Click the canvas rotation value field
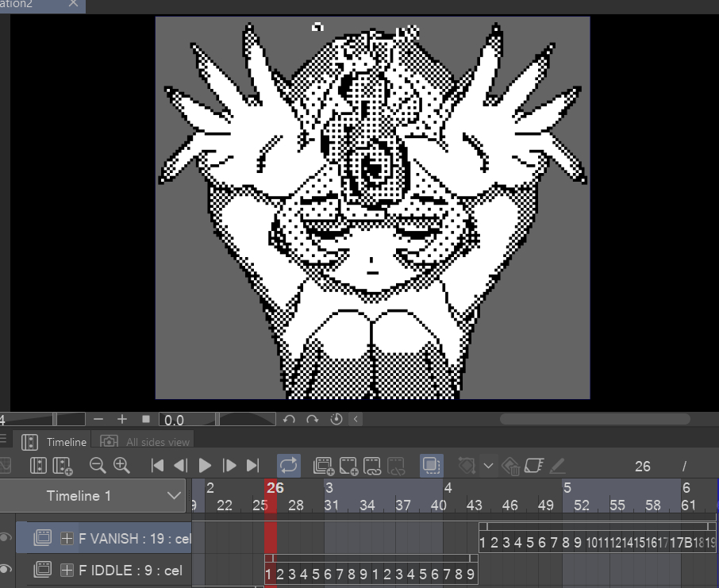The width and height of the screenshot is (719, 588). [x=186, y=419]
